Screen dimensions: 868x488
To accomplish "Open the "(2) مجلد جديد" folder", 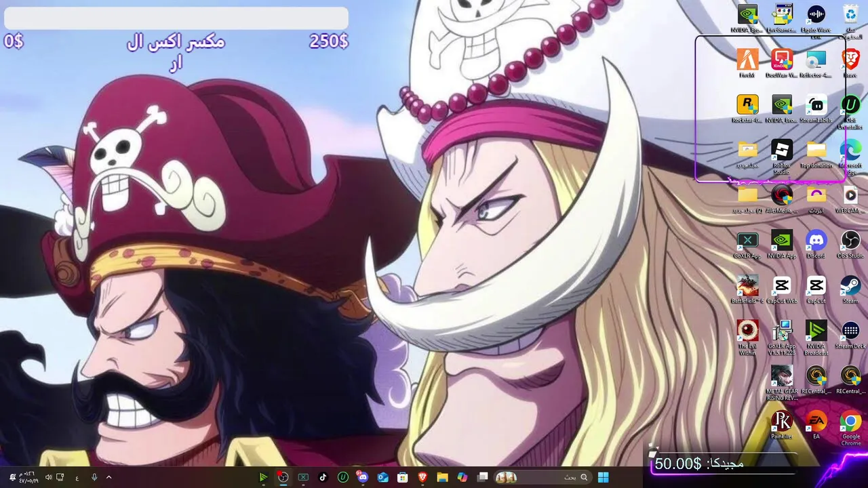I will tap(747, 199).
